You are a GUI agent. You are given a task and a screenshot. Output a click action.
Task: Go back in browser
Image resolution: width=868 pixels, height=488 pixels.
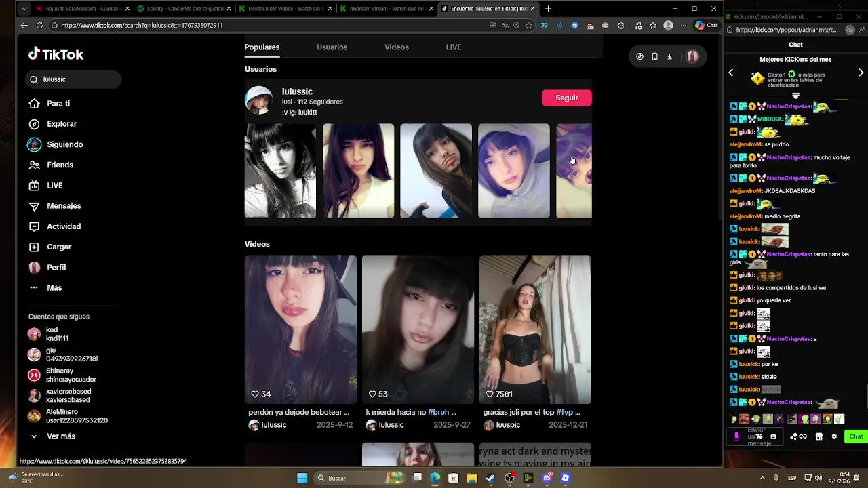(x=24, y=25)
